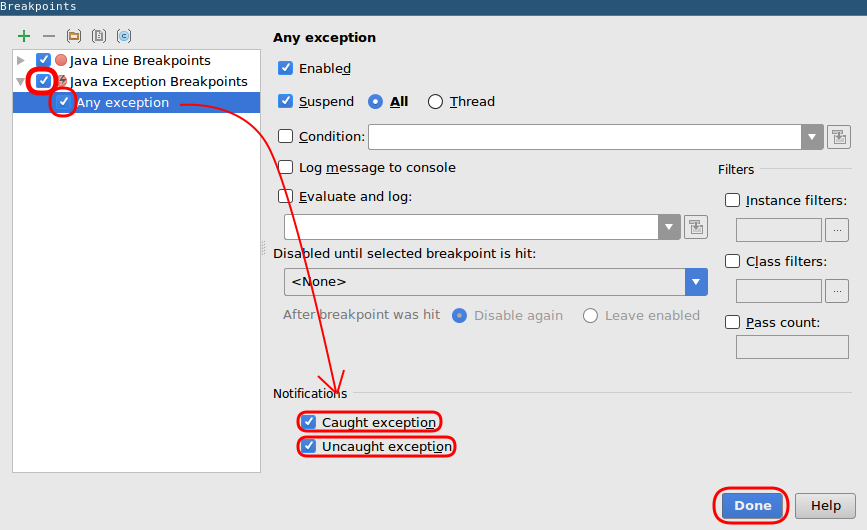Select the Thread suspend radio button
This screenshot has height=530, width=867.
point(435,101)
